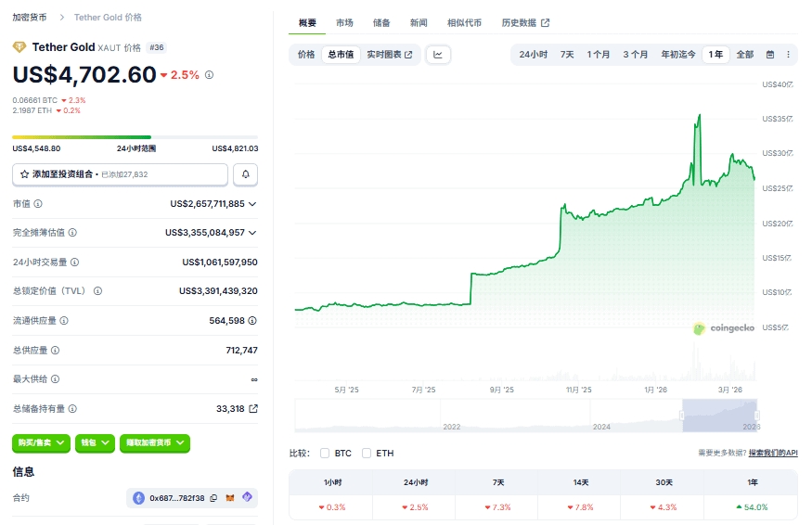Screen dimensions: 812x525
Task: Switch to the 储备 tab
Action: [381, 23]
